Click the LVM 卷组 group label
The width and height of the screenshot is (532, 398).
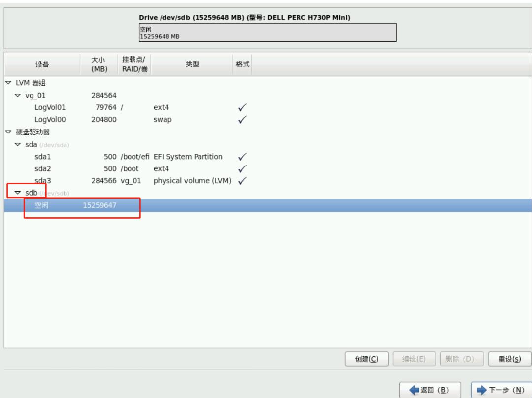pyautogui.click(x=31, y=83)
